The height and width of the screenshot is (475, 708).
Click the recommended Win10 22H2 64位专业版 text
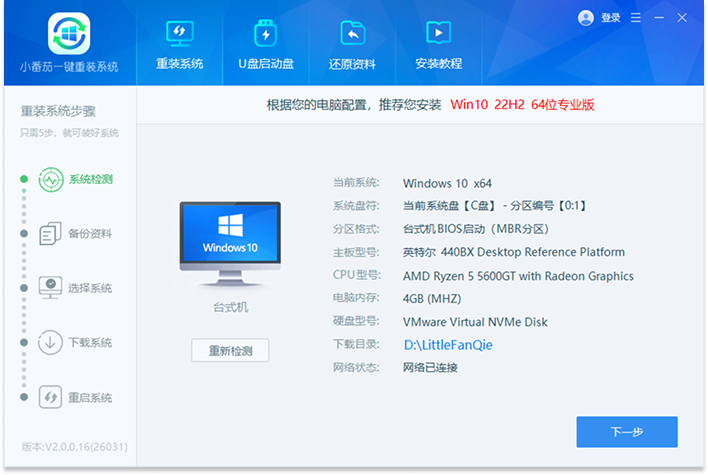click(x=522, y=104)
